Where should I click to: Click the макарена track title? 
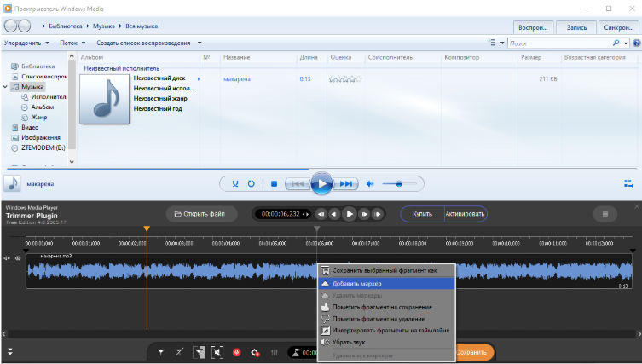[237, 79]
